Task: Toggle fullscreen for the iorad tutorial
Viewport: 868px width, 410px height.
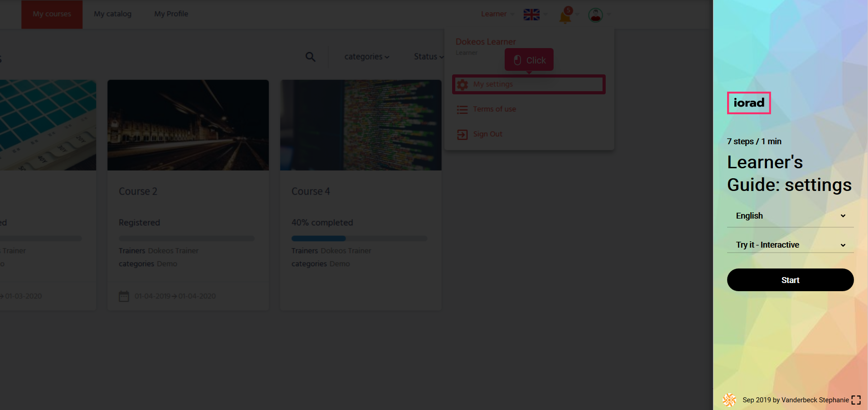Action: point(856,400)
